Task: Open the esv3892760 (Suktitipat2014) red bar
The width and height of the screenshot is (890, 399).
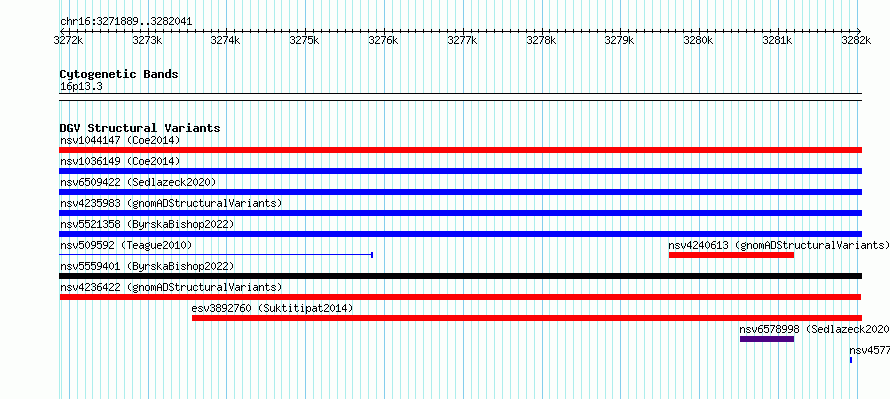Action: [527, 318]
